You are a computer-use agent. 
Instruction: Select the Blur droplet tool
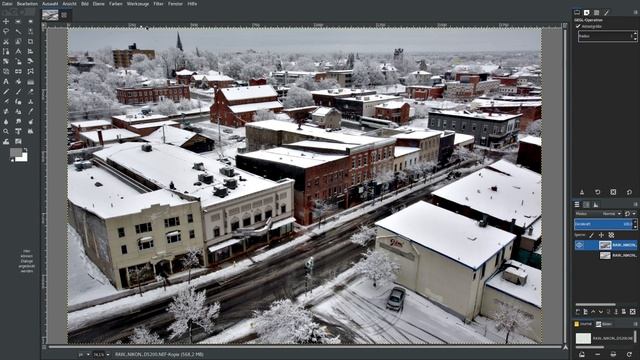[x=6, y=122]
